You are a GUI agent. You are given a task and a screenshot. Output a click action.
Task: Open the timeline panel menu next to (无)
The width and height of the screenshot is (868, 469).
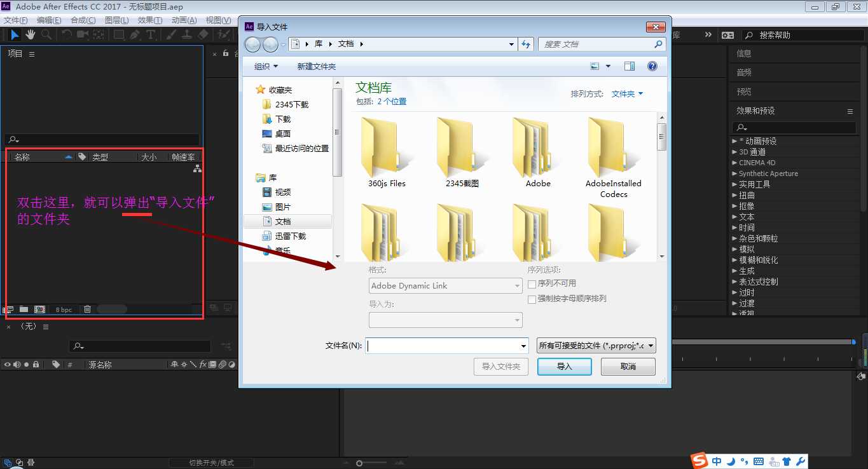pyautogui.click(x=46, y=327)
